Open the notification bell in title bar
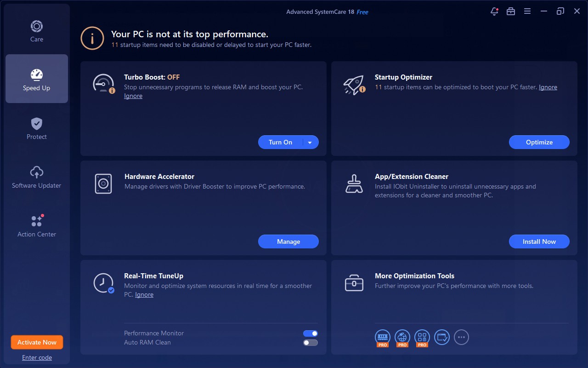The height and width of the screenshot is (368, 588). click(494, 11)
